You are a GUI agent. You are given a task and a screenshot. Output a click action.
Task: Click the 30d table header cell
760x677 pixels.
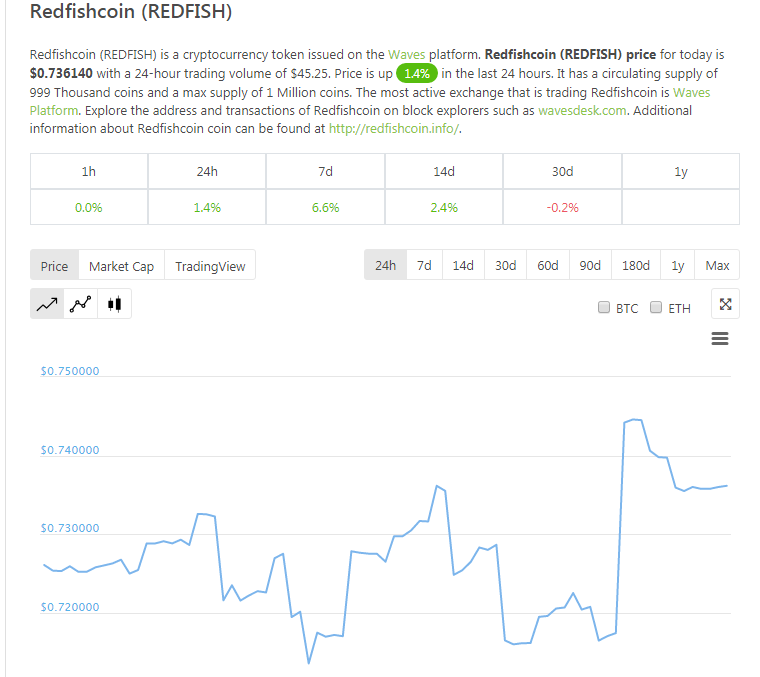click(x=562, y=172)
